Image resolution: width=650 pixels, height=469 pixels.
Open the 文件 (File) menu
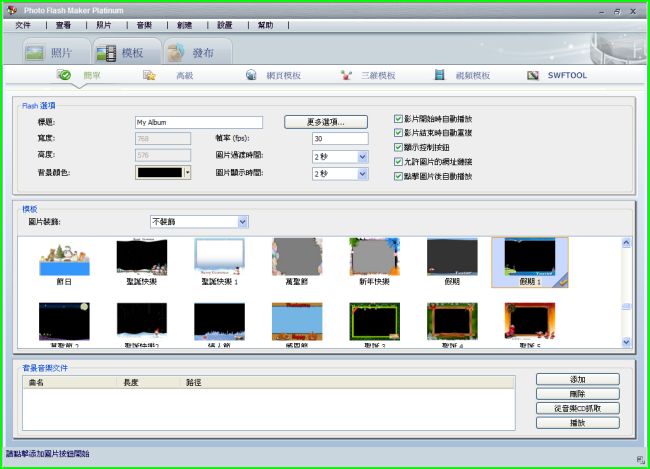pyautogui.click(x=24, y=24)
